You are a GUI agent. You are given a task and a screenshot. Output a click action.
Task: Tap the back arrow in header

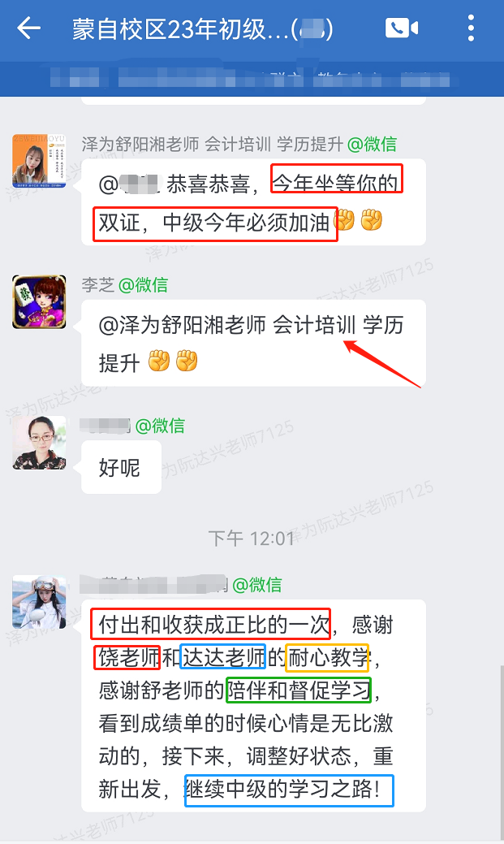(29, 28)
